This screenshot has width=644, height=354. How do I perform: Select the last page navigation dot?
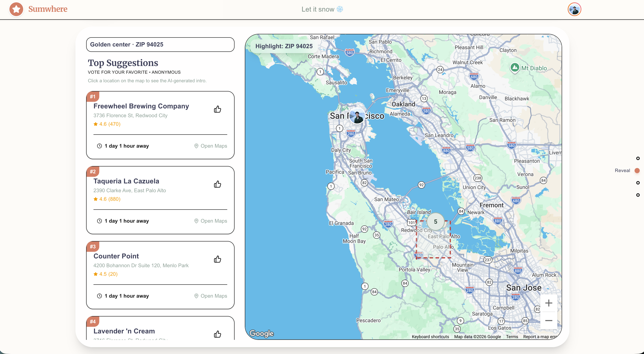638,195
